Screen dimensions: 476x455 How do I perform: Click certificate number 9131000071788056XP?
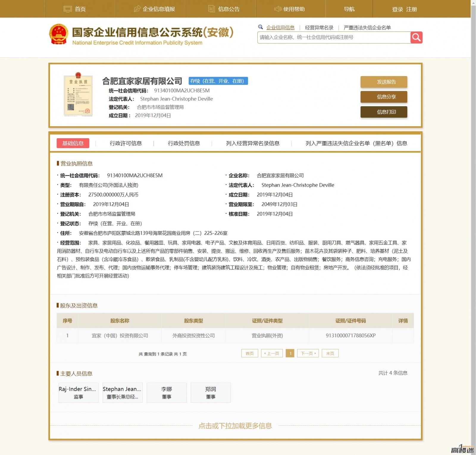coord(351,336)
